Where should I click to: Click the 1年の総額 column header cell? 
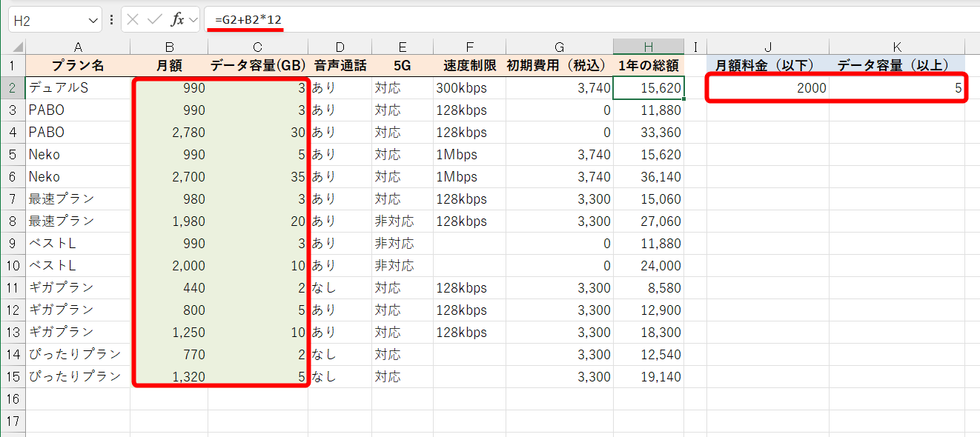click(649, 66)
